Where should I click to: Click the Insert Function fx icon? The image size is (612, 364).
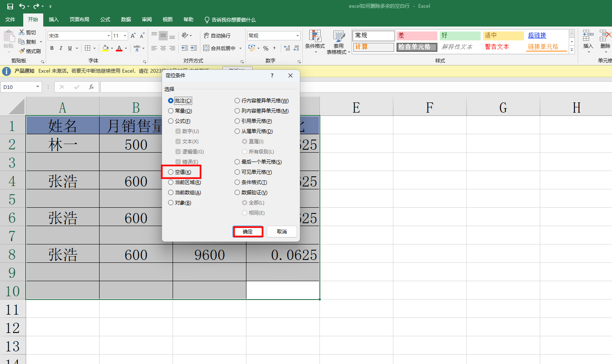coord(91,87)
